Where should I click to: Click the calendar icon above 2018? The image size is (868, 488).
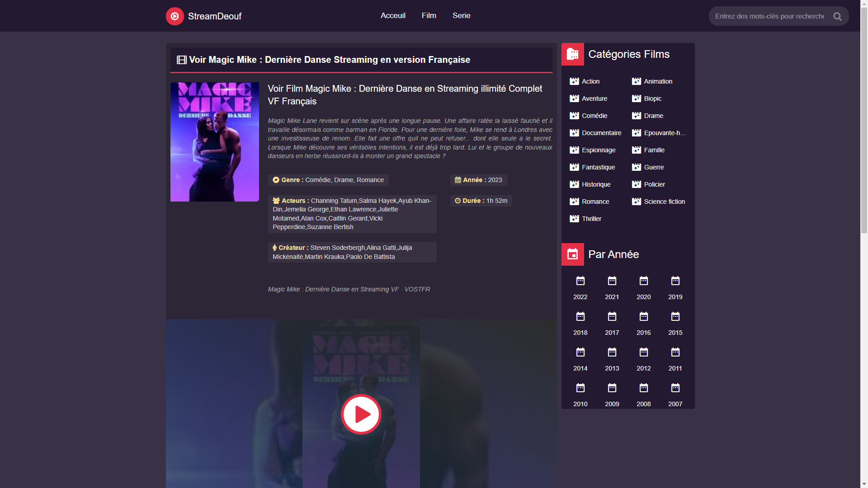580,316
